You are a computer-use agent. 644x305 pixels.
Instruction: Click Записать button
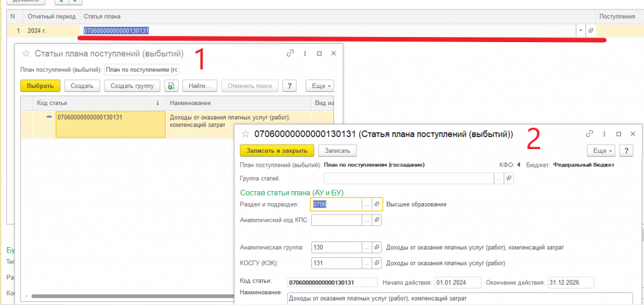337,151
